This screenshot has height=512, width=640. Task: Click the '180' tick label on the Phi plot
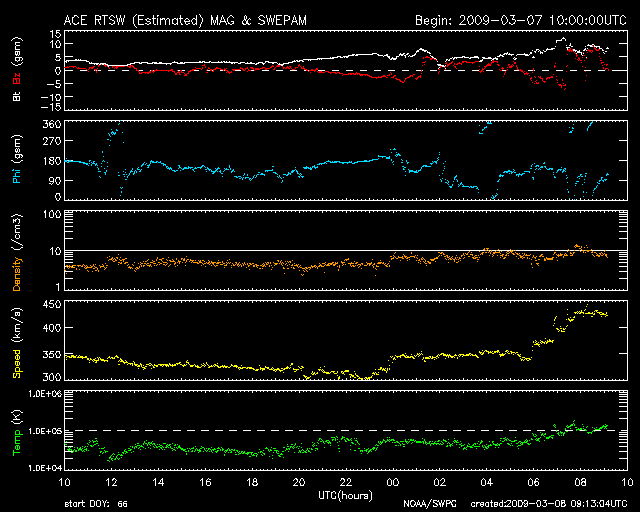[52, 161]
